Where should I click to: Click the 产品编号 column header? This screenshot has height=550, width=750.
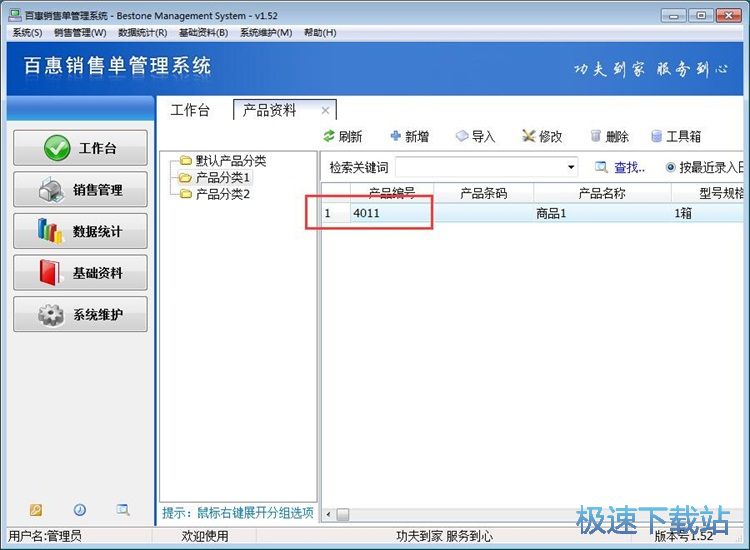coord(392,193)
